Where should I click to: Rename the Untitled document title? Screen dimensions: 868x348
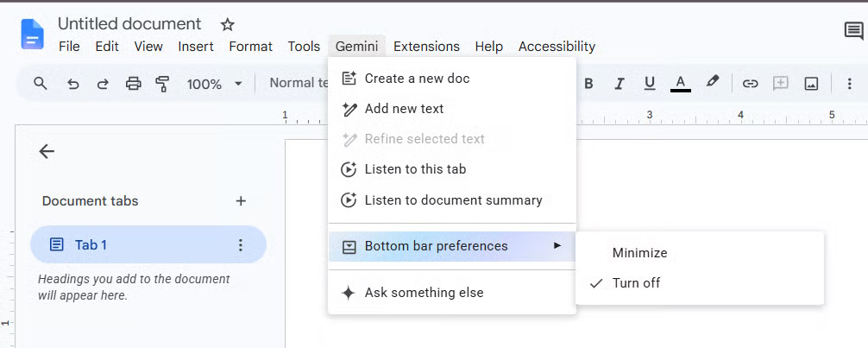click(x=129, y=24)
